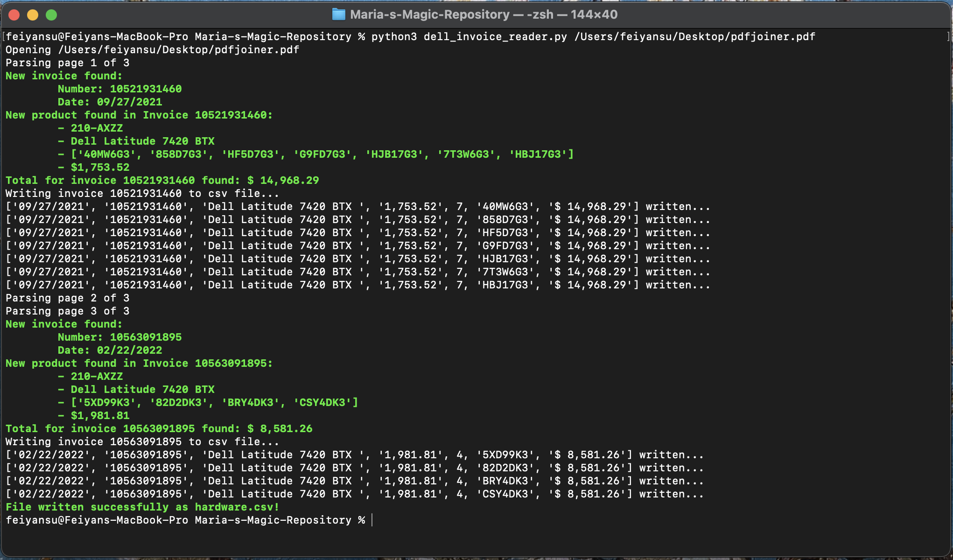Click 'New product found in Invoice 10521931460:' line
The height and width of the screenshot is (560, 953).
pyautogui.click(x=139, y=115)
